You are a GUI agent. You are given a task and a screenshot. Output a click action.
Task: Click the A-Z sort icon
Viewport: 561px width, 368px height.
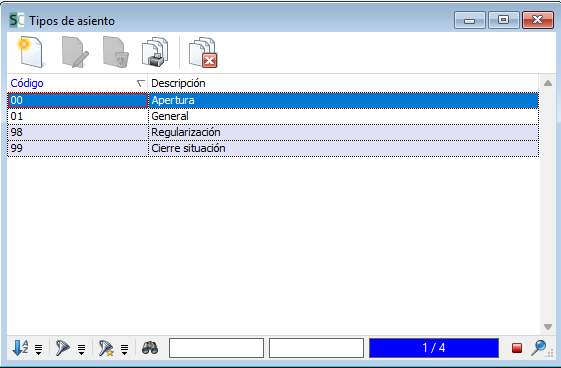20,348
